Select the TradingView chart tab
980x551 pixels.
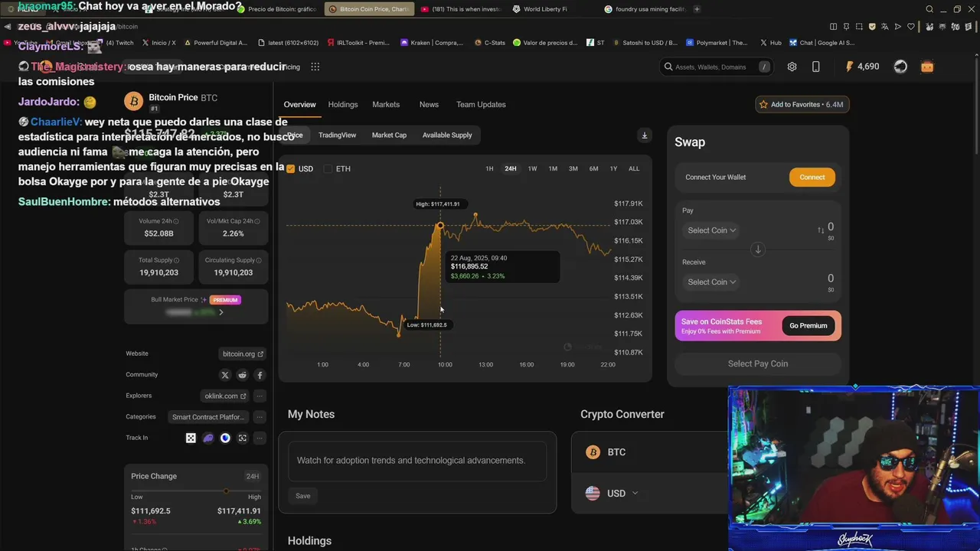pos(337,135)
